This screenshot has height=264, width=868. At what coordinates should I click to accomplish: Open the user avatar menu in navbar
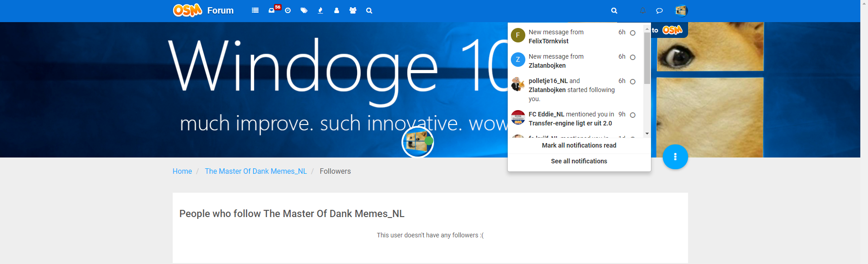tap(681, 10)
